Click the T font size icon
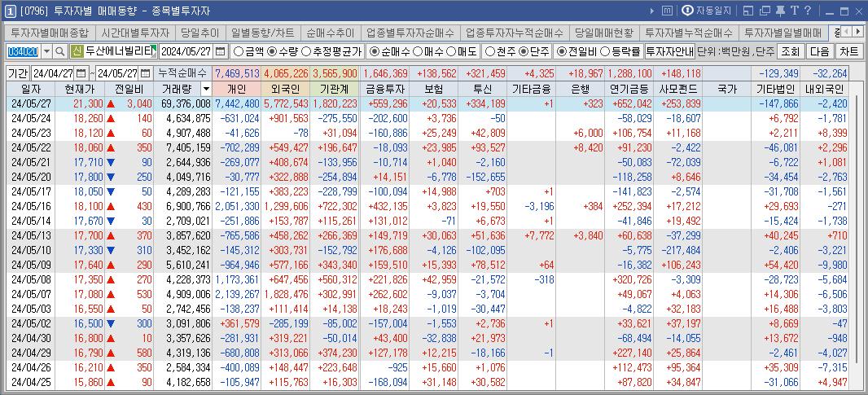Image resolution: width=868 pixels, height=395 pixels. (795, 11)
